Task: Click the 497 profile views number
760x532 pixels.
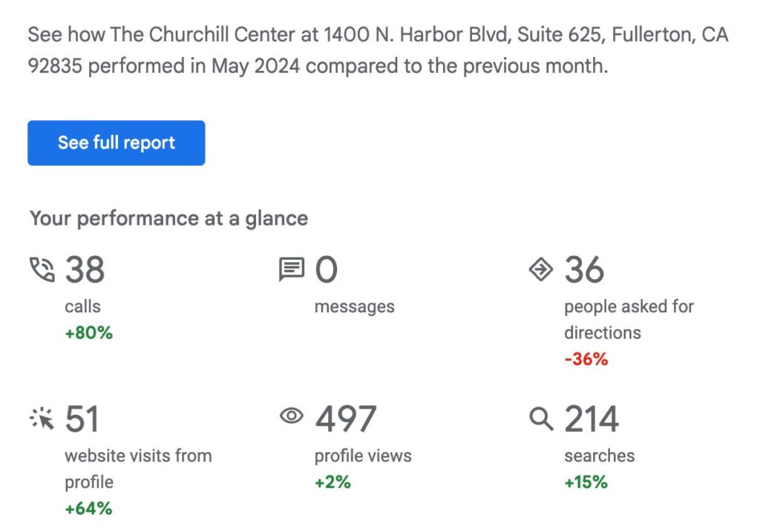Action: click(345, 419)
